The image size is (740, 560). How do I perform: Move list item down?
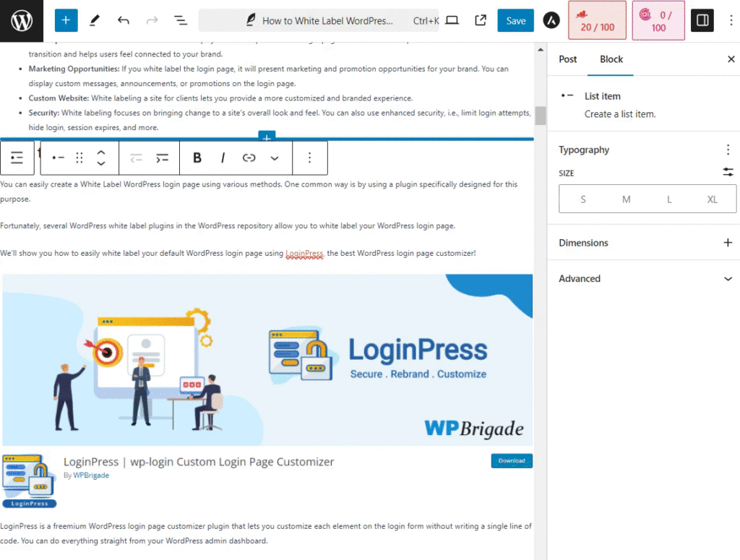tap(101, 163)
